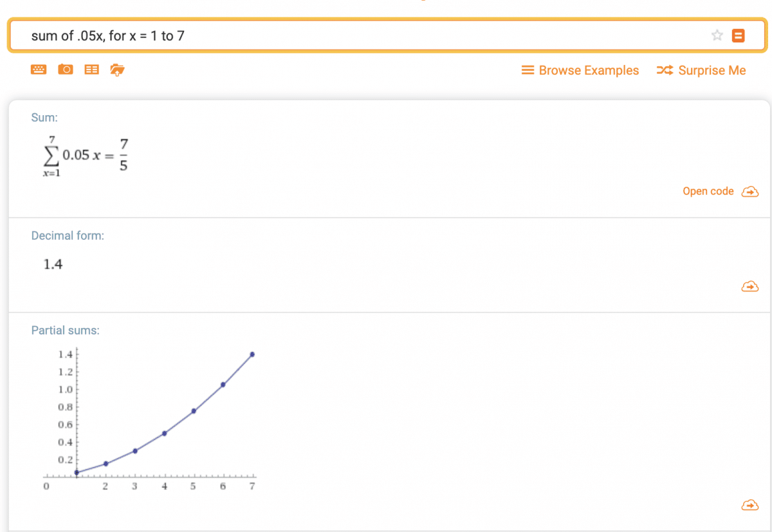Select the camera image input icon
This screenshot has height=532, width=772.
click(65, 69)
